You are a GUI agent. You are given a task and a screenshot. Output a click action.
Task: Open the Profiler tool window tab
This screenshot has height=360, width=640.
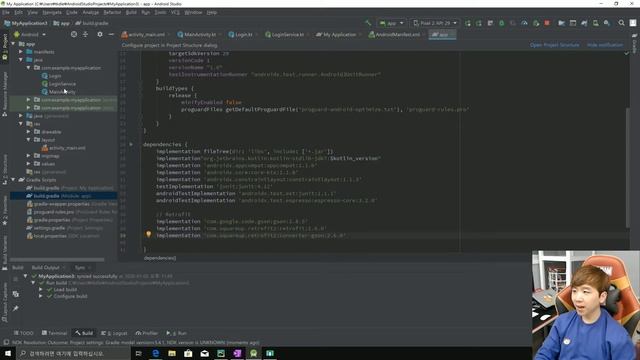pos(147,333)
